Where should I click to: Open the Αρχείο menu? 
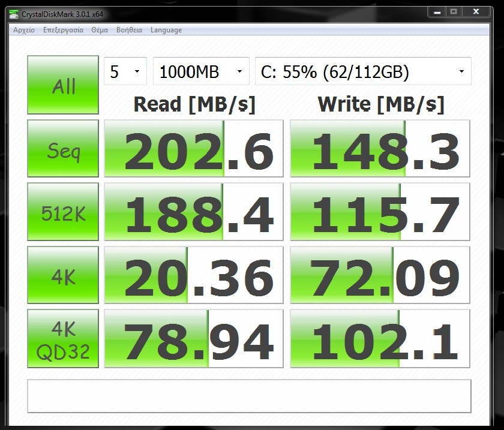pyautogui.click(x=24, y=30)
